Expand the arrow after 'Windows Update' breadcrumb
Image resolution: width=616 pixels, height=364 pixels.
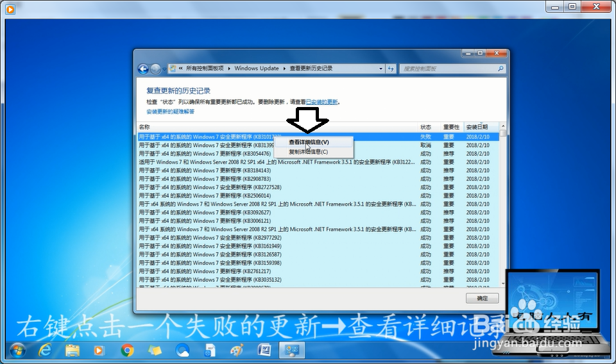click(284, 69)
